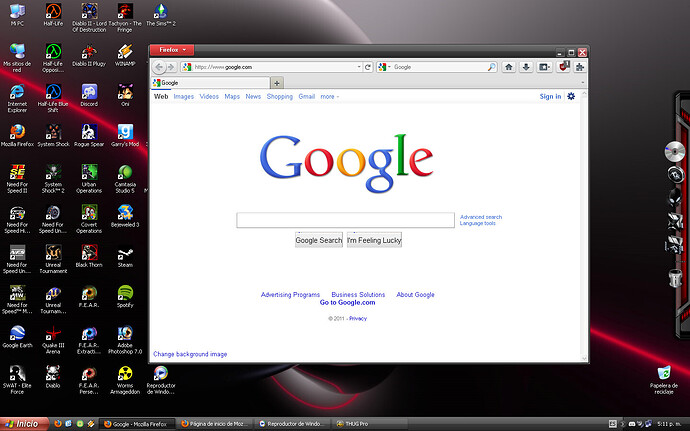Click the Firefox Home toolbar button
Image resolution: width=690 pixels, height=431 pixels.
pyautogui.click(x=509, y=67)
